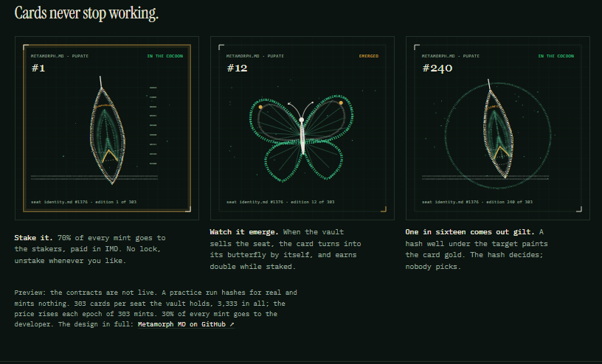The image size is (602, 364).
Task: Click the 'Preview: the contracts are not live' paragraph
Action: 156,309
